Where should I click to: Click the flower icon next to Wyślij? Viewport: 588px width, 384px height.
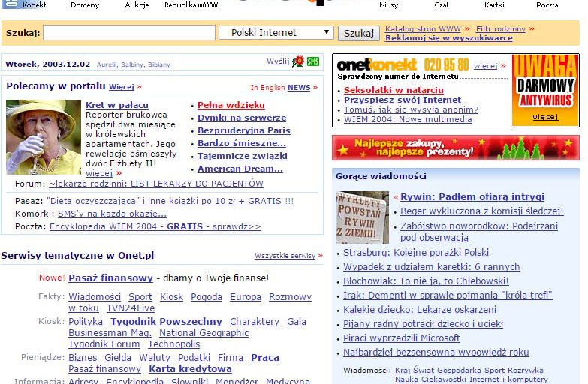(x=298, y=61)
